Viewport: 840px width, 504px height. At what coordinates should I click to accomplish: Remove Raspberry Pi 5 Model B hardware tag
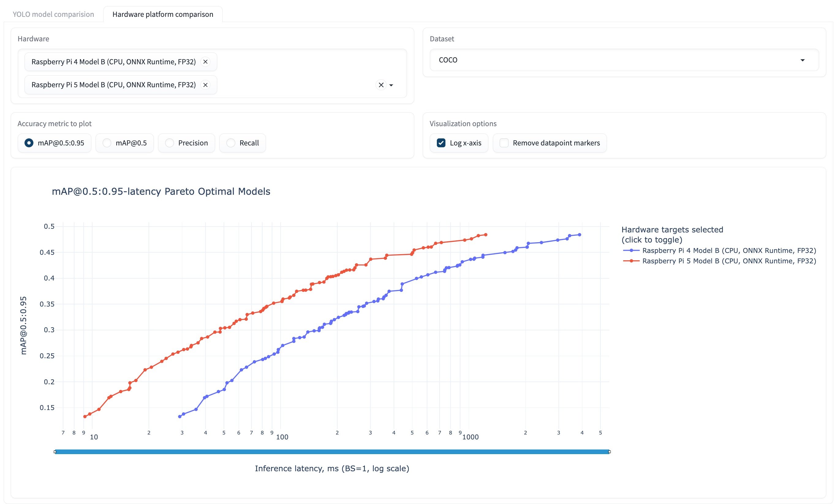coord(205,85)
